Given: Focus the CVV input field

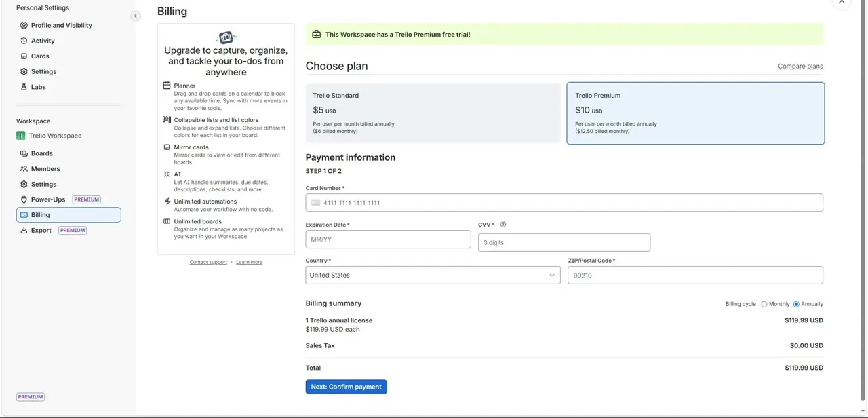Looking at the screenshot, I should coord(564,242).
